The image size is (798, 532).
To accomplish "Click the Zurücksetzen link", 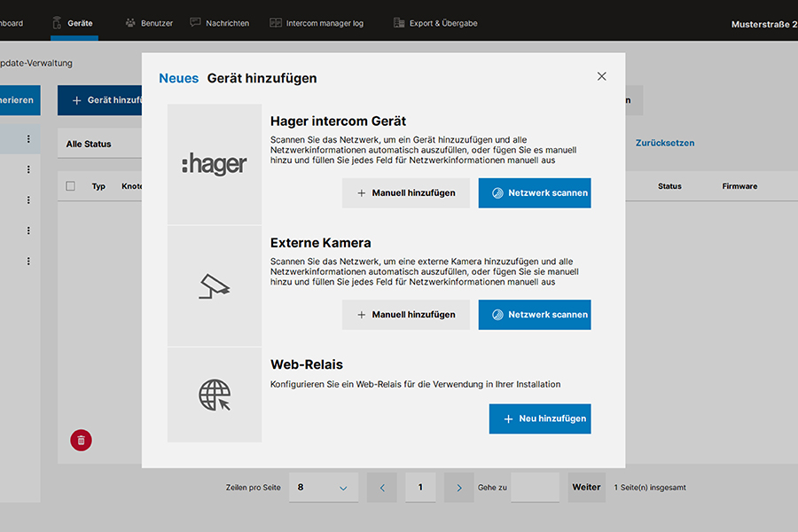I will (x=665, y=143).
